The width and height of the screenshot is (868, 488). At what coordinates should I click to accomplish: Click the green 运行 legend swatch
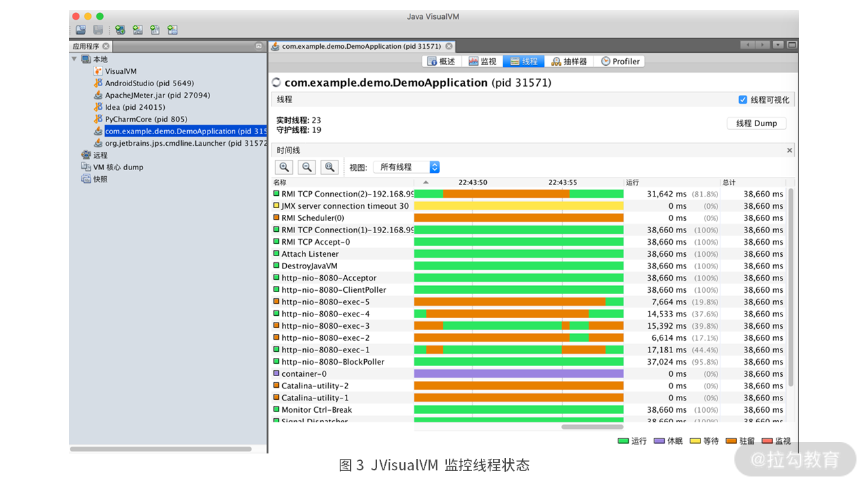coord(623,441)
